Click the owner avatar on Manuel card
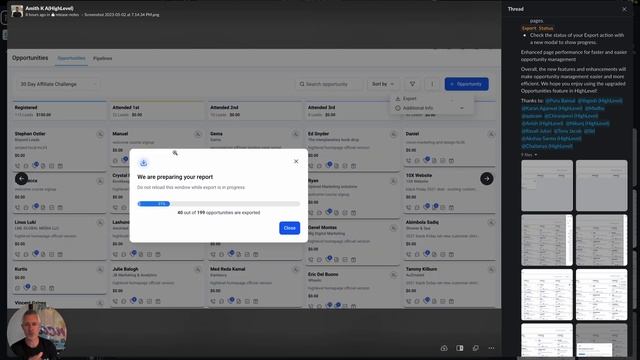640x360 pixels. (x=198, y=134)
